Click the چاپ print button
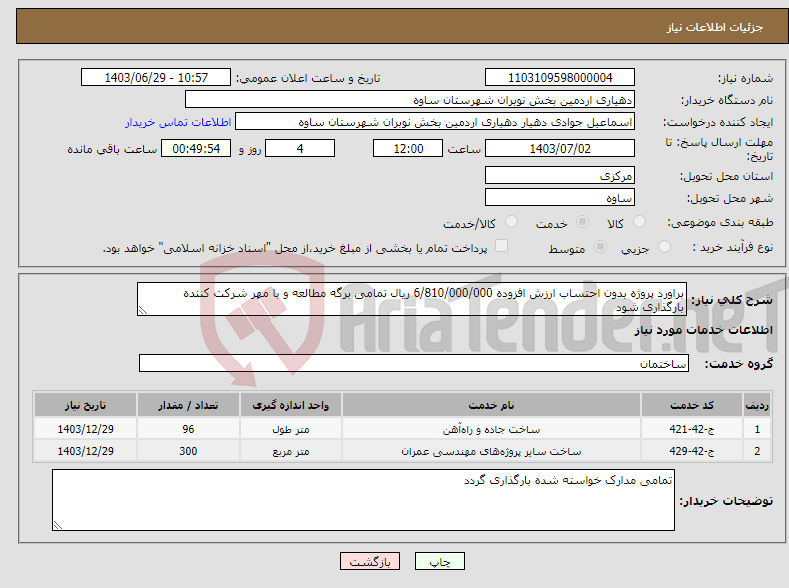The image size is (789, 588). click(x=440, y=561)
